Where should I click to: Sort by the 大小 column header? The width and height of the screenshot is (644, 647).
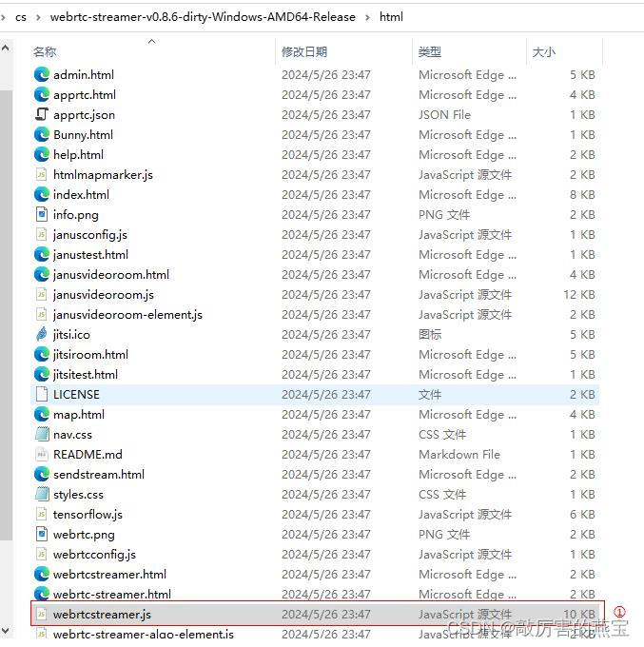pyautogui.click(x=544, y=52)
